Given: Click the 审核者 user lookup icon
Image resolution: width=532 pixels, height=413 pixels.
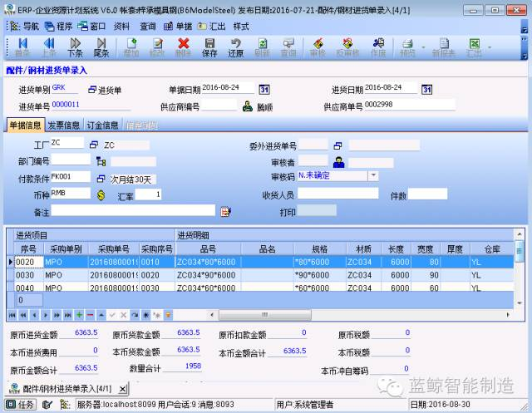Looking at the screenshot, I should point(338,162).
